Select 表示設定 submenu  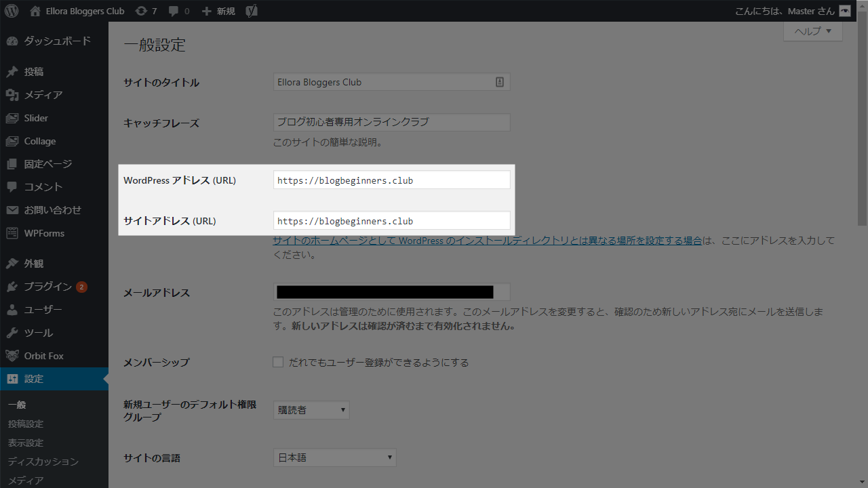tap(26, 443)
